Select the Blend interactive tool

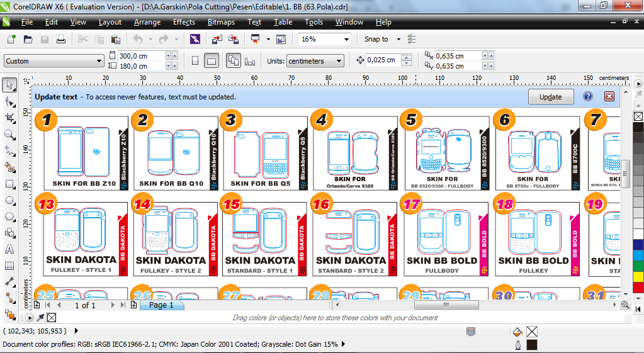tap(9, 315)
